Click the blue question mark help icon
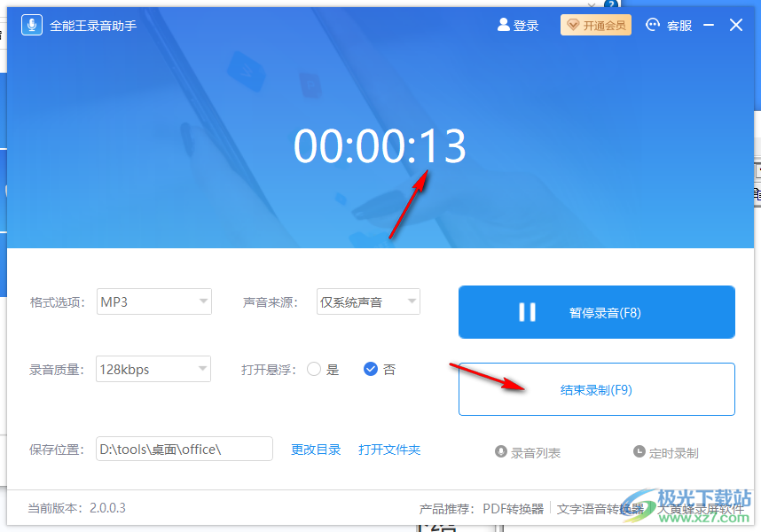 pos(611,5)
